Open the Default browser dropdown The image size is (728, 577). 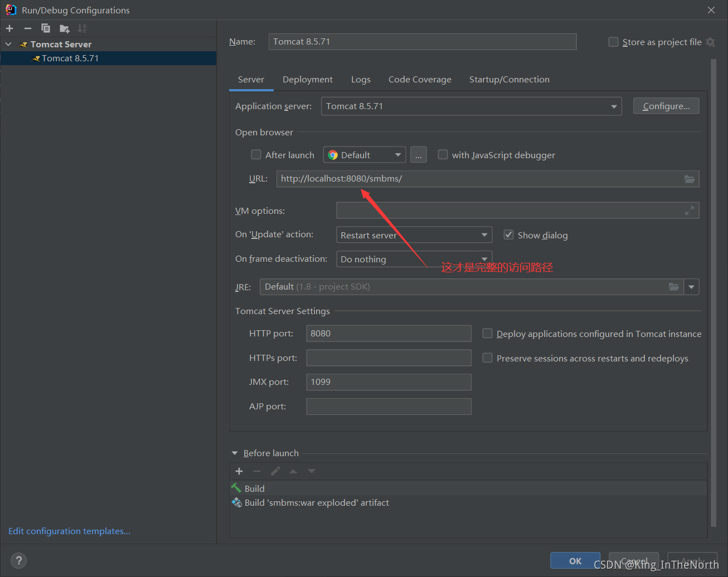(x=365, y=155)
